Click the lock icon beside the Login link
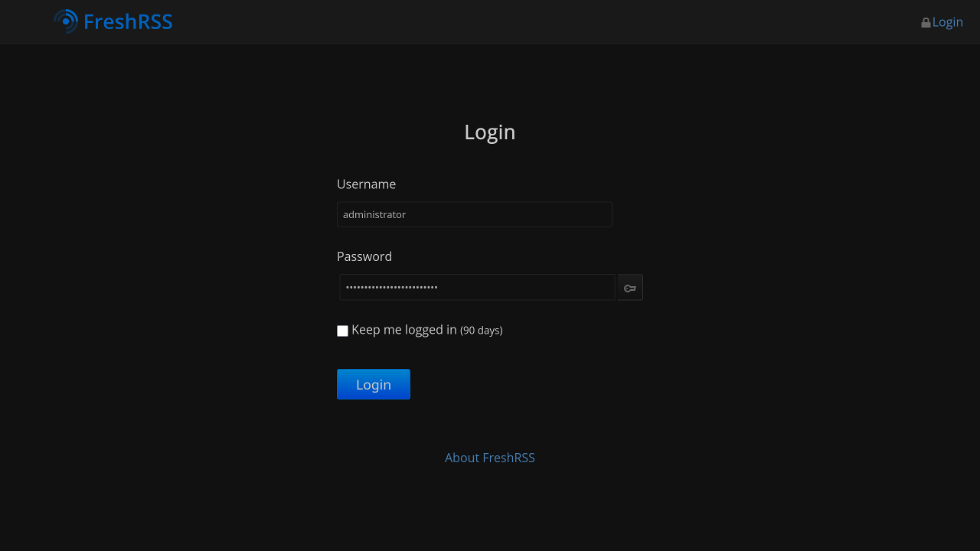The height and width of the screenshot is (551, 980). [926, 21]
